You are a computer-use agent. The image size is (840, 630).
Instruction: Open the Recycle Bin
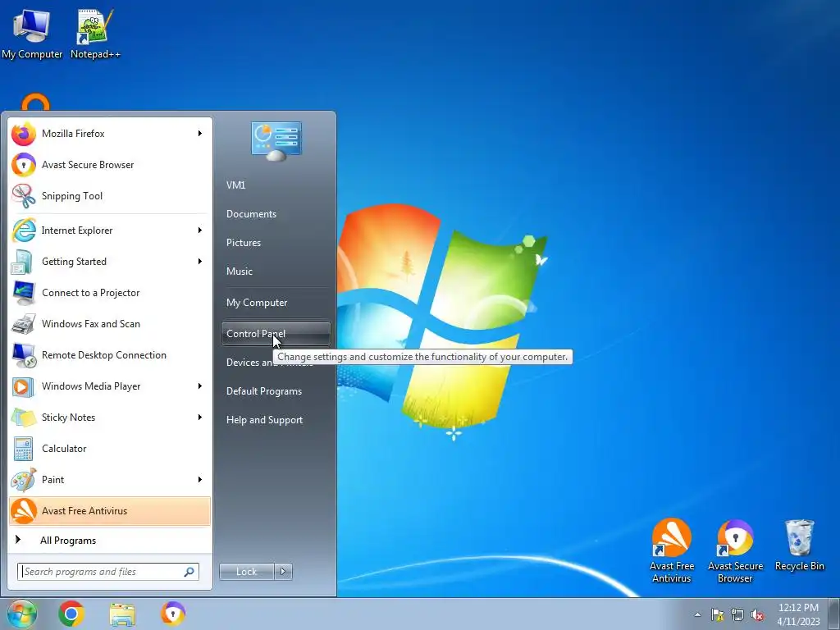799,546
